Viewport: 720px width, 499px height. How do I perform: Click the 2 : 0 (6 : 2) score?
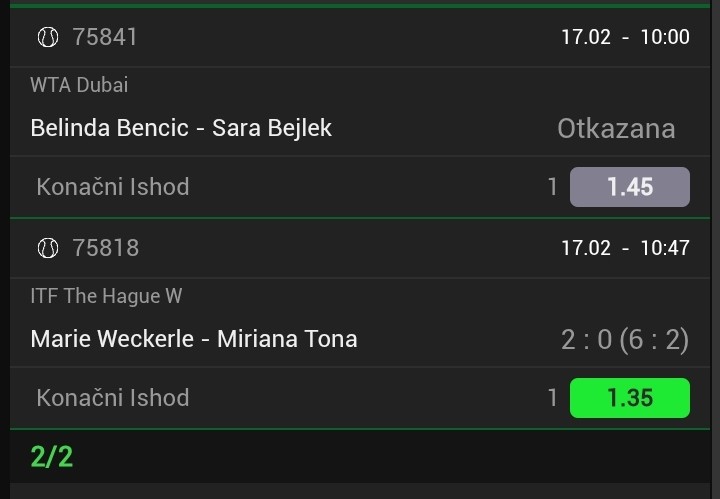(x=625, y=339)
